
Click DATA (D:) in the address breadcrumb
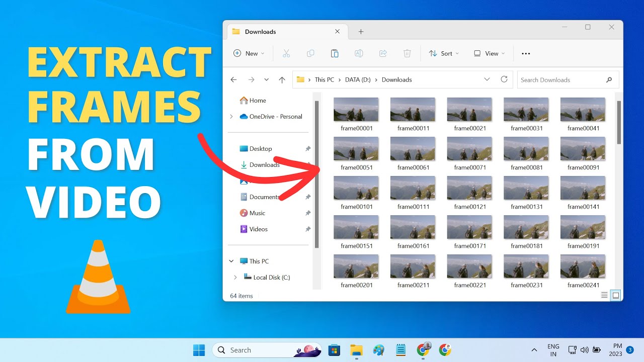coord(358,80)
